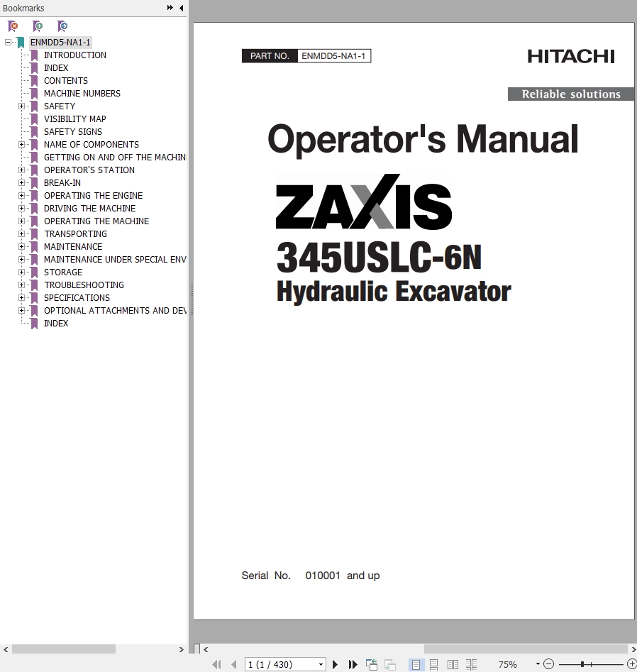637x672 pixels.
Task: Open GETTING ON AND OFF THE MACHINE bookmark
Action: pos(115,158)
